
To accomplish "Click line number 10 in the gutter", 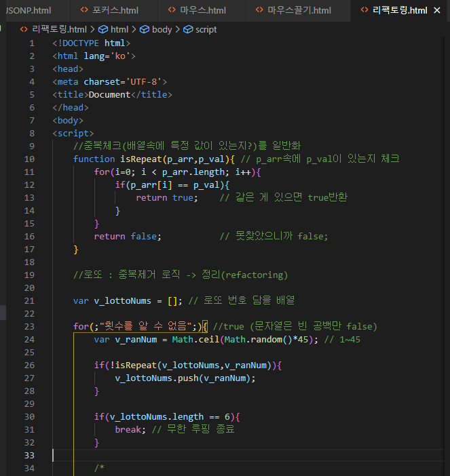I will pos(29,159).
